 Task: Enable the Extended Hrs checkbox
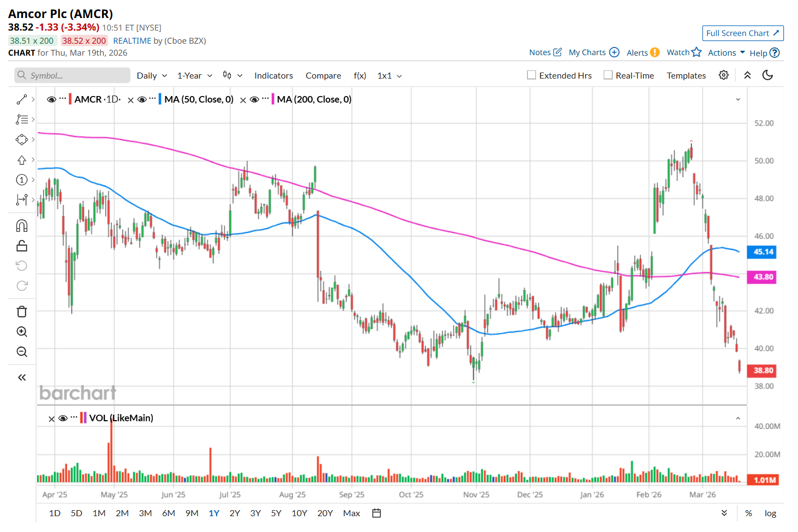coord(532,75)
